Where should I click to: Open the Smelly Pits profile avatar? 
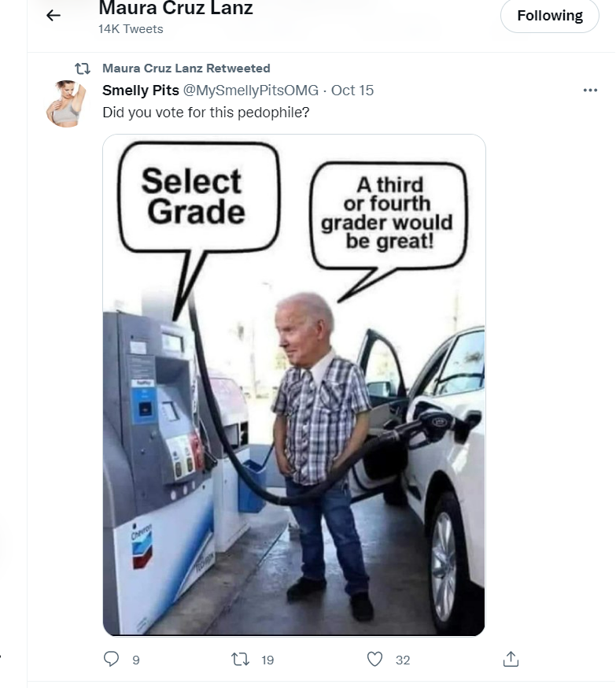[66, 104]
